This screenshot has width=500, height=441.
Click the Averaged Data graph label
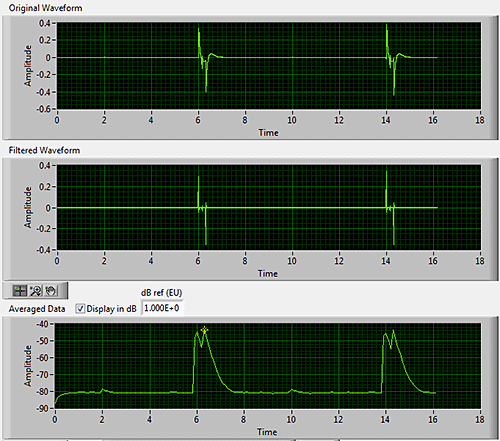coord(37,309)
